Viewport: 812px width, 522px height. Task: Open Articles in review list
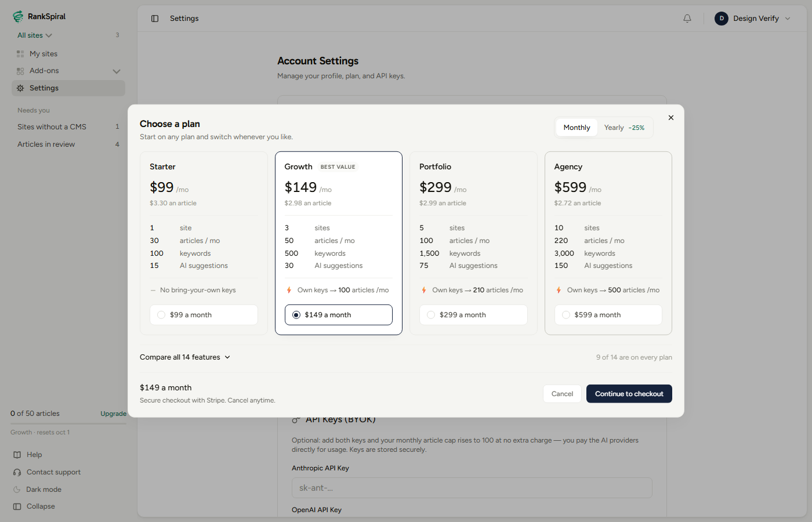click(x=68, y=144)
